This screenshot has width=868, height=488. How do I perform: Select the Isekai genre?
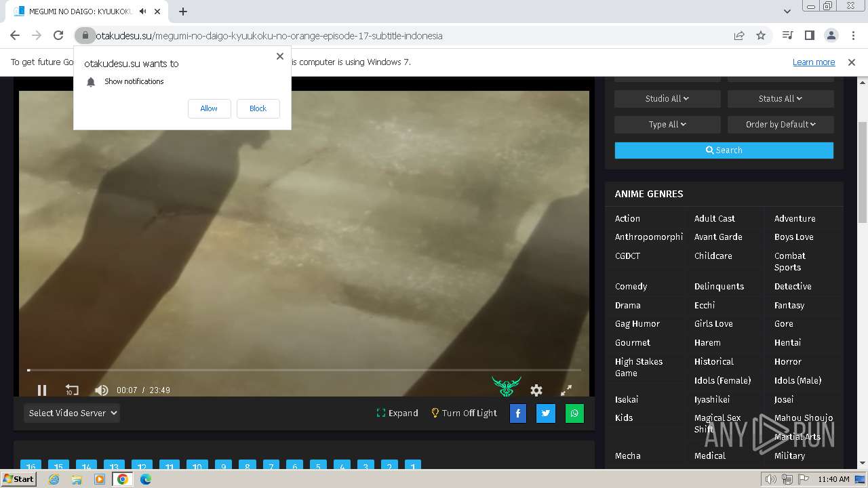[627, 399]
